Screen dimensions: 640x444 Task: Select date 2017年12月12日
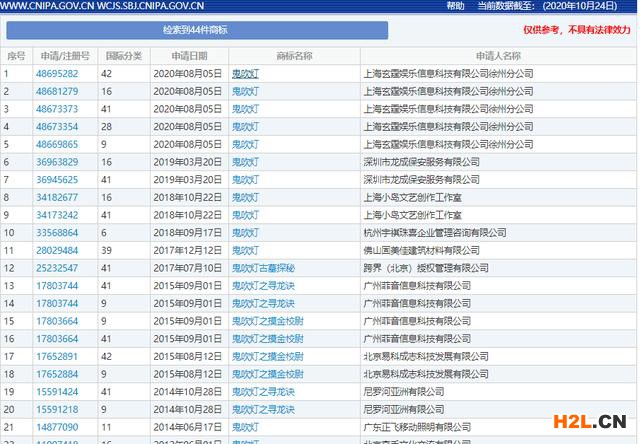tap(188, 250)
